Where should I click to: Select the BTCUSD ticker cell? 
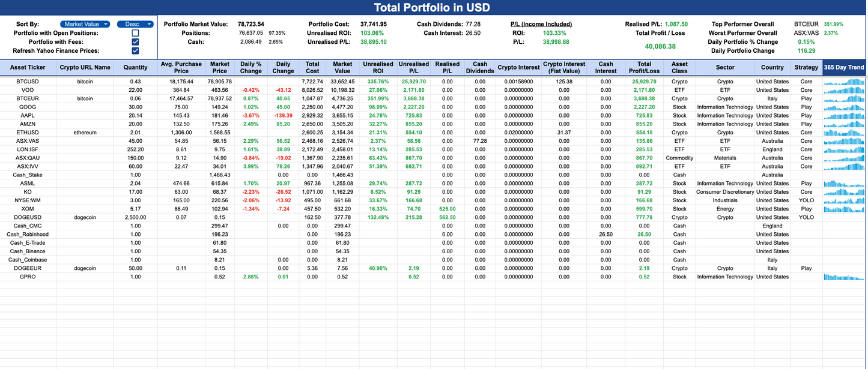(28, 82)
